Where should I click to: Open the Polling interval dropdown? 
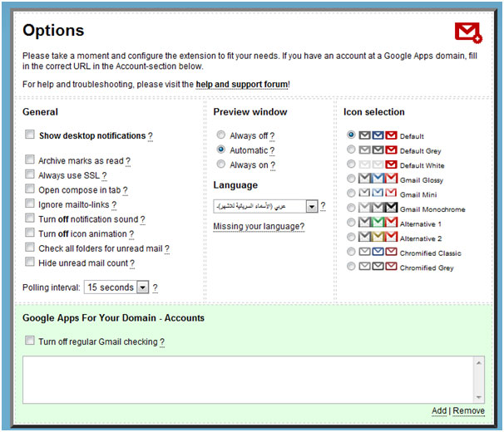click(x=116, y=287)
